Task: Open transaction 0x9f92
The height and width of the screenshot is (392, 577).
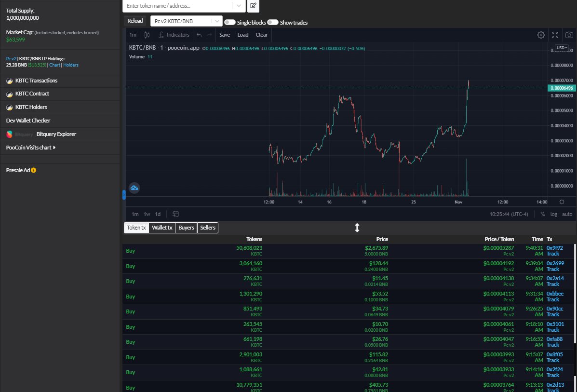Action: (x=554, y=248)
